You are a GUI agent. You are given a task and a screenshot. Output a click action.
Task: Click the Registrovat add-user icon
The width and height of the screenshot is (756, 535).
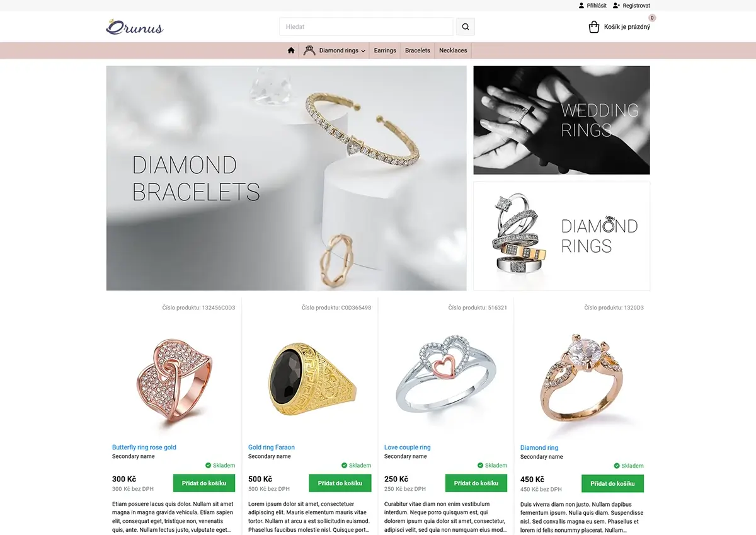click(x=616, y=6)
